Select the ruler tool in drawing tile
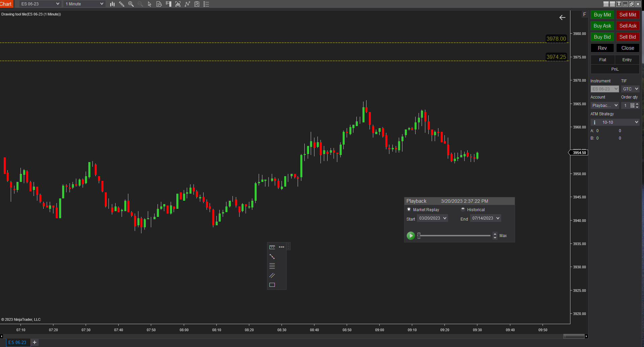 pos(272,247)
